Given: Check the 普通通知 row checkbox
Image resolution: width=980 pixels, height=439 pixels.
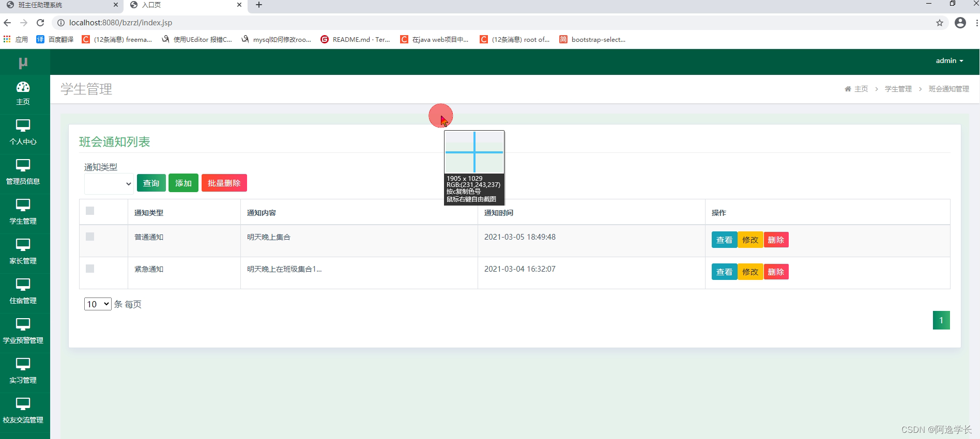Looking at the screenshot, I should 90,237.
